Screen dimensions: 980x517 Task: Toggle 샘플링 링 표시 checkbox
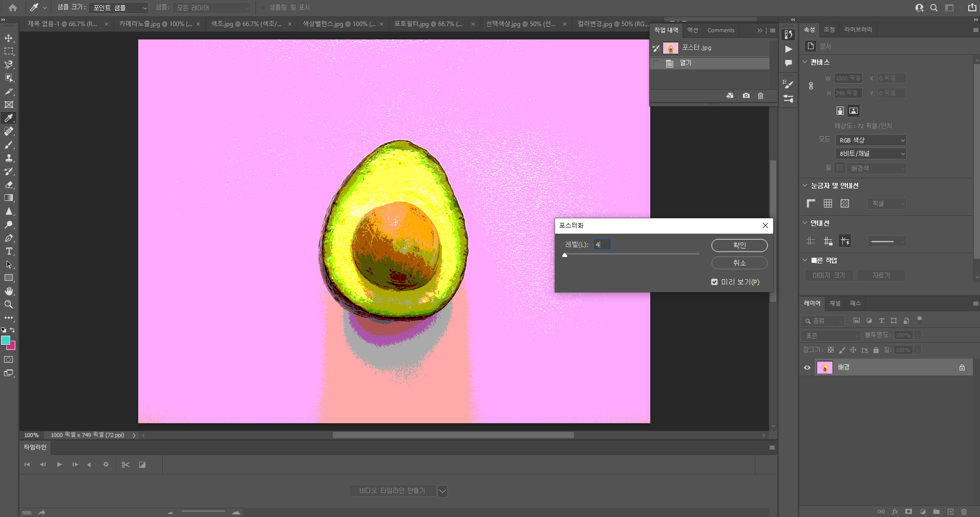tap(263, 8)
